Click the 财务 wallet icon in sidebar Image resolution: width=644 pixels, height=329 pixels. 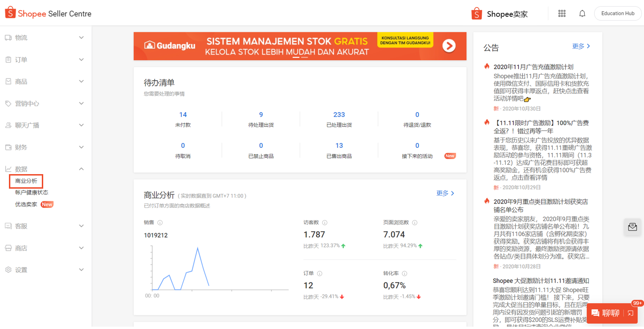(x=8, y=147)
